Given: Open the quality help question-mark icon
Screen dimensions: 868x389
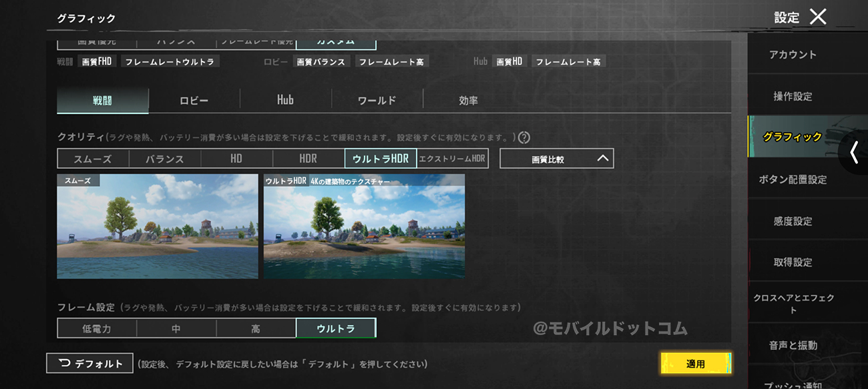Looking at the screenshot, I should [x=524, y=137].
